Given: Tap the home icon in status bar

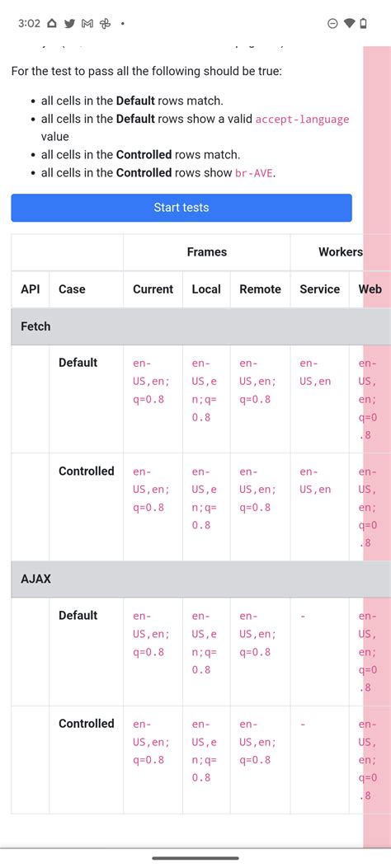Looking at the screenshot, I should click(x=52, y=23).
